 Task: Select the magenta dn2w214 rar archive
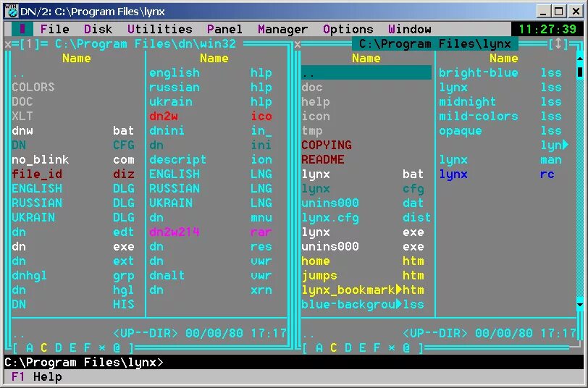211,232
